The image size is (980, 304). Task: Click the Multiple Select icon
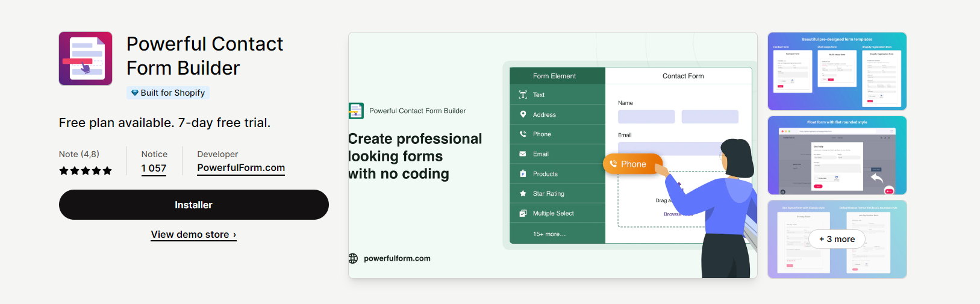(x=523, y=213)
